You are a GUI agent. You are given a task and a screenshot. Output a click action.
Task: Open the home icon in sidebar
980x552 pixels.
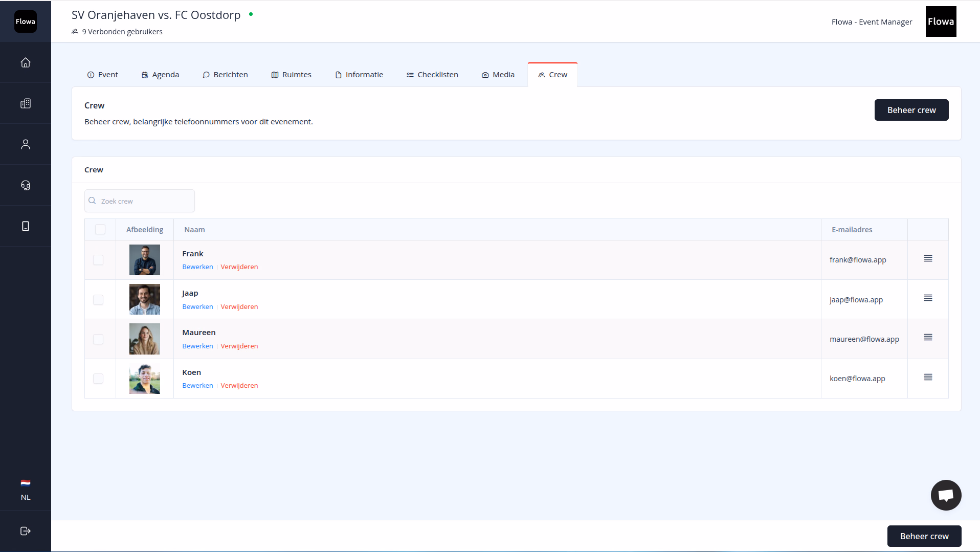(x=26, y=62)
